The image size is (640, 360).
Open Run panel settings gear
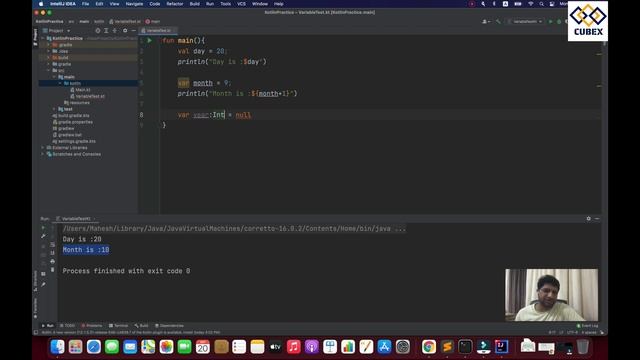click(x=589, y=219)
